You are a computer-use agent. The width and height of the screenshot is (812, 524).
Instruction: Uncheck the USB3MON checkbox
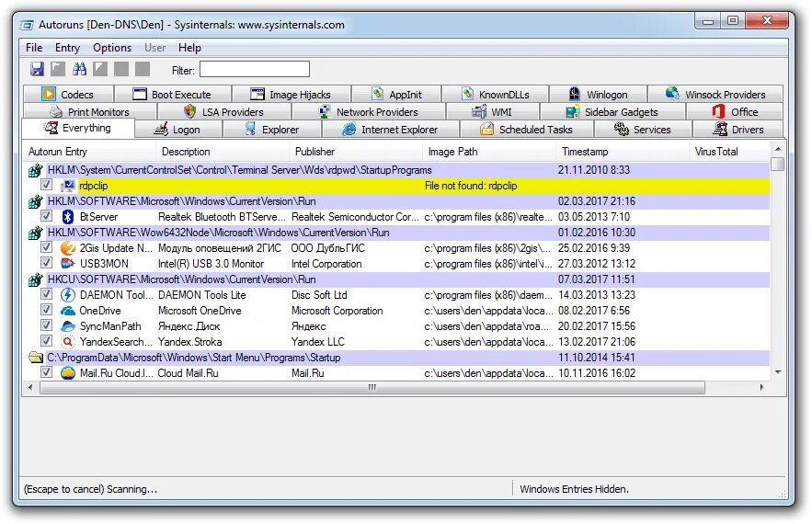(46, 263)
